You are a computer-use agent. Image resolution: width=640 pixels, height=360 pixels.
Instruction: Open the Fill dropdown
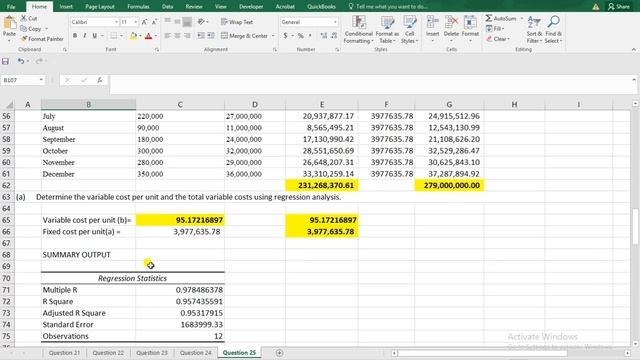[x=495, y=29]
